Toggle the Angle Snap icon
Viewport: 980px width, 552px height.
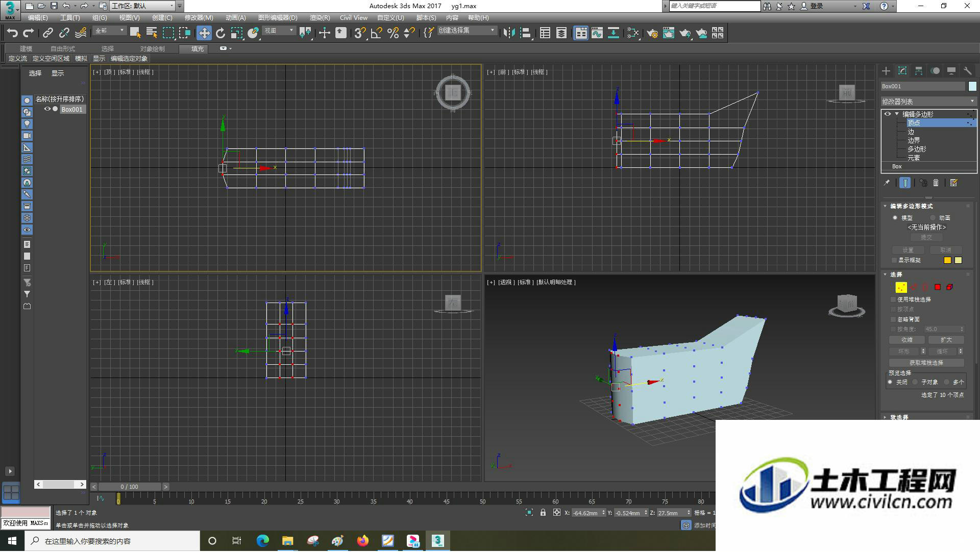(x=377, y=33)
